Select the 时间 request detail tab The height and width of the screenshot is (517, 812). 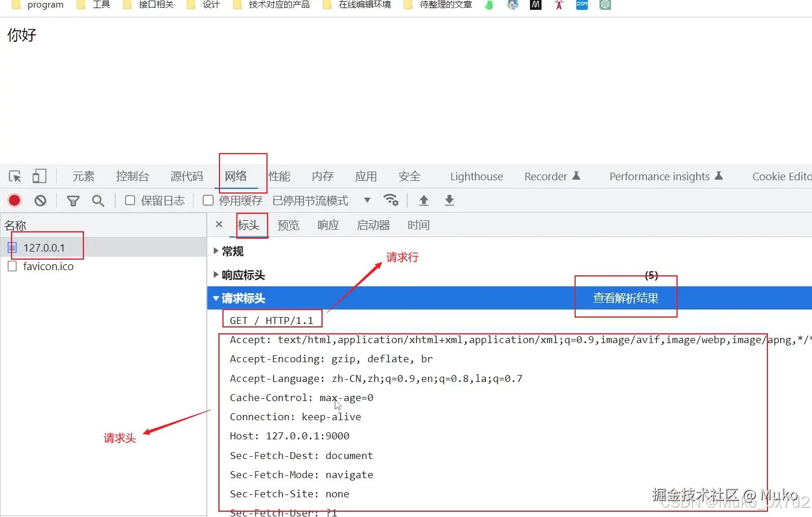point(419,225)
